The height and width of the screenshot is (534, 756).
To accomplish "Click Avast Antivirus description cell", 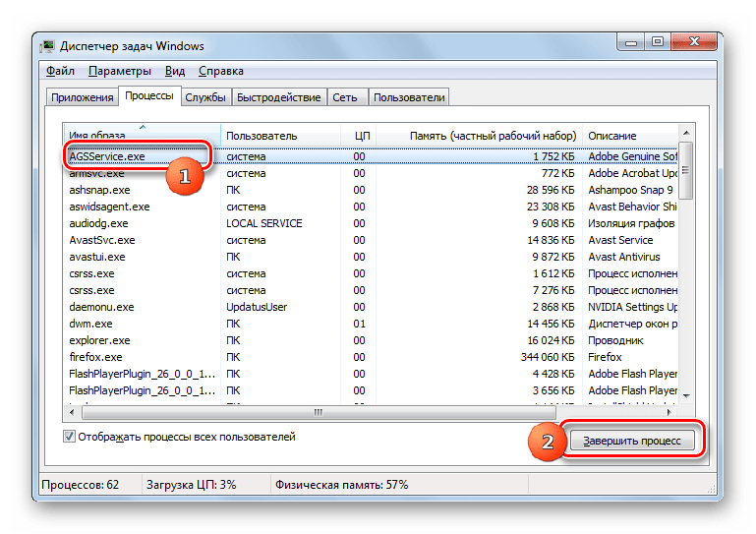I will [624, 257].
